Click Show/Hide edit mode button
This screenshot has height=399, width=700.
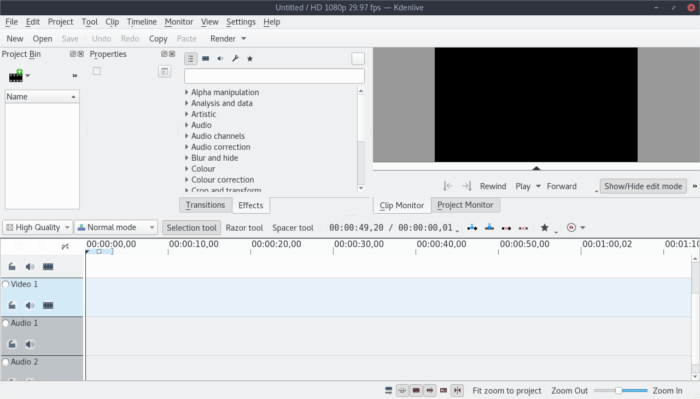(643, 186)
